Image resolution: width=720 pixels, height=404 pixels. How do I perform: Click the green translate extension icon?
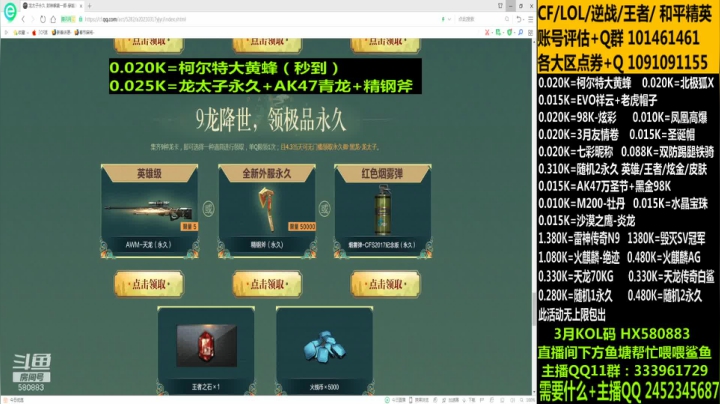pos(498,32)
